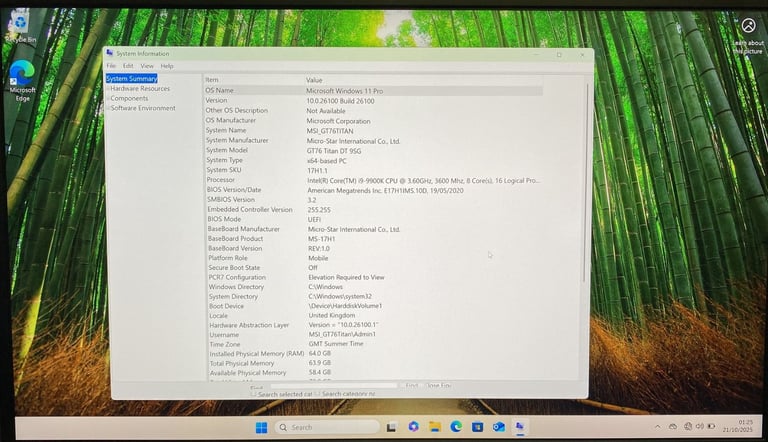This screenshot has height=442, width=768.
Task: Open Outlook from the taskbar
Action: click(x=499, y=427)
